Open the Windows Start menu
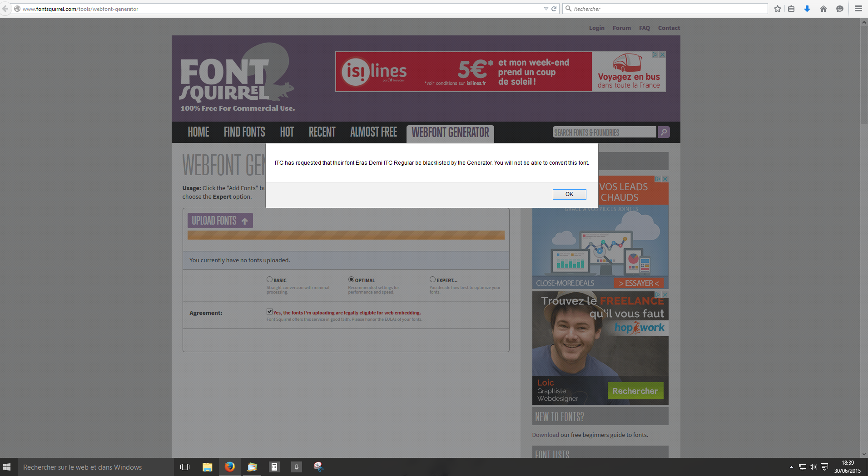Screen dimensions: 868x476 click(x=7, y=467)
